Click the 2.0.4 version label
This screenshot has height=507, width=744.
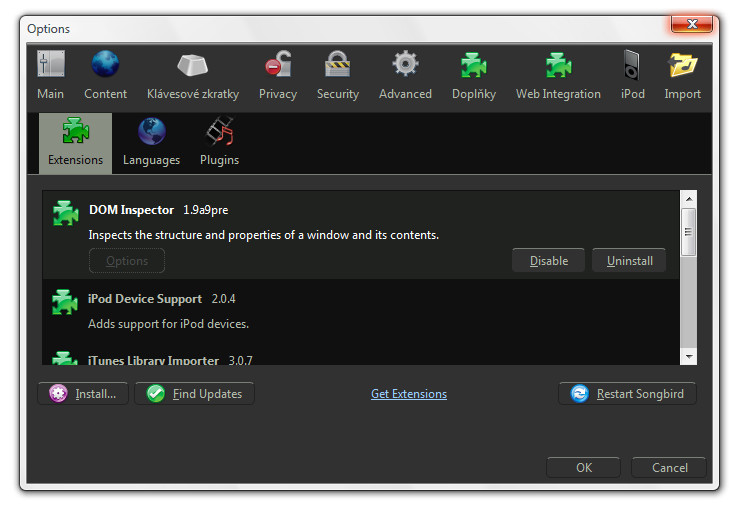(223, 299)
